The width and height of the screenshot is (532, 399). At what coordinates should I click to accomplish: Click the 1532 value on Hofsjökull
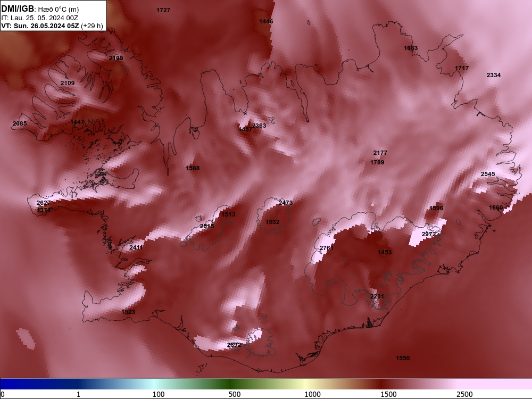tap(272, 222)
